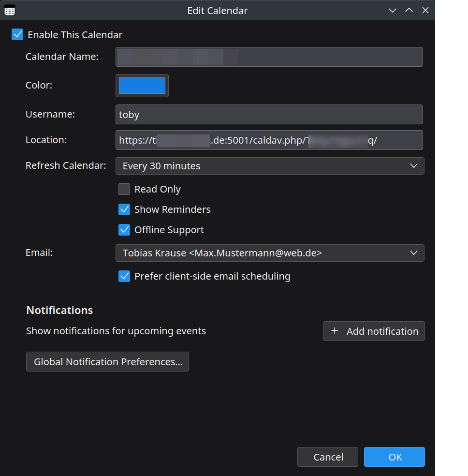Toggle Enable This Calendar checkbox
The width and height of the screenshot is (468, 476).
pos(17,34)
